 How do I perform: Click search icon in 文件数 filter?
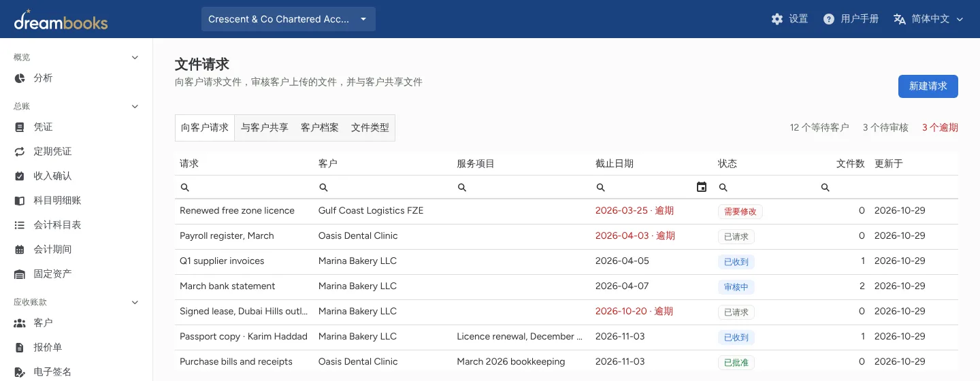(825, 187)
